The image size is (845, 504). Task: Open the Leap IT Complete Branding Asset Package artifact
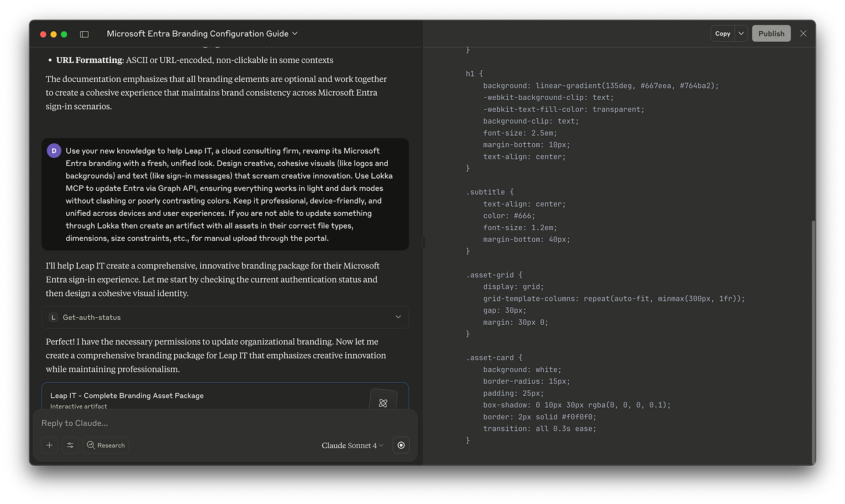225,397
